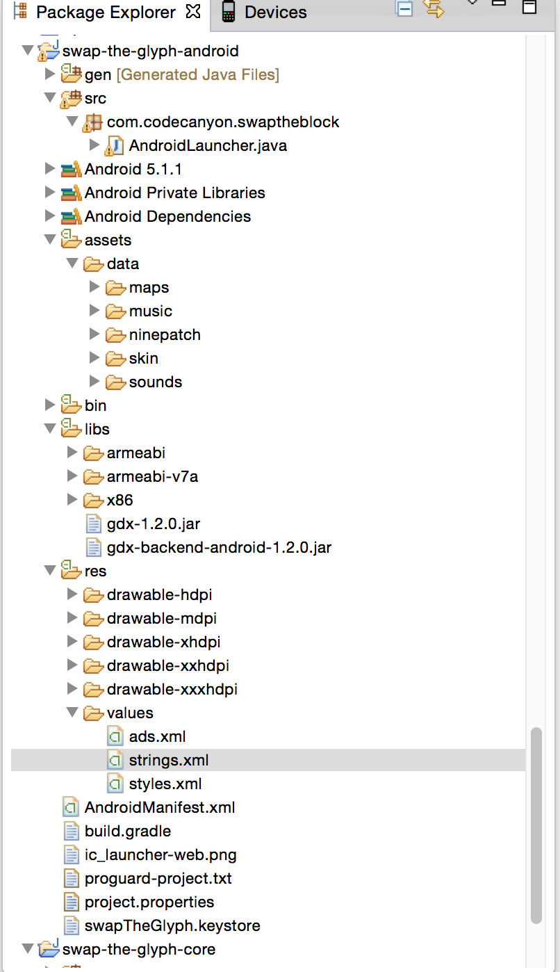The image size is (560, 972).
Task: Collapse the src source folder
Action: 50,98
